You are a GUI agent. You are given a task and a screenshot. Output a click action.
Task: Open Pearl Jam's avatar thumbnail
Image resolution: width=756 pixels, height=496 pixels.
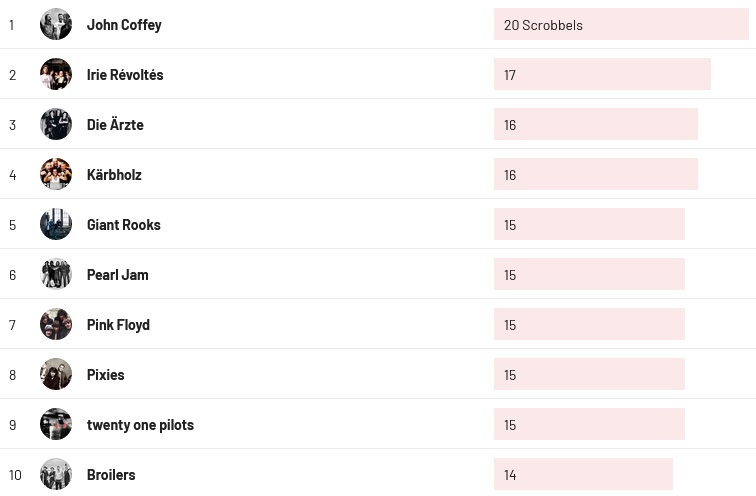point(56,274)
